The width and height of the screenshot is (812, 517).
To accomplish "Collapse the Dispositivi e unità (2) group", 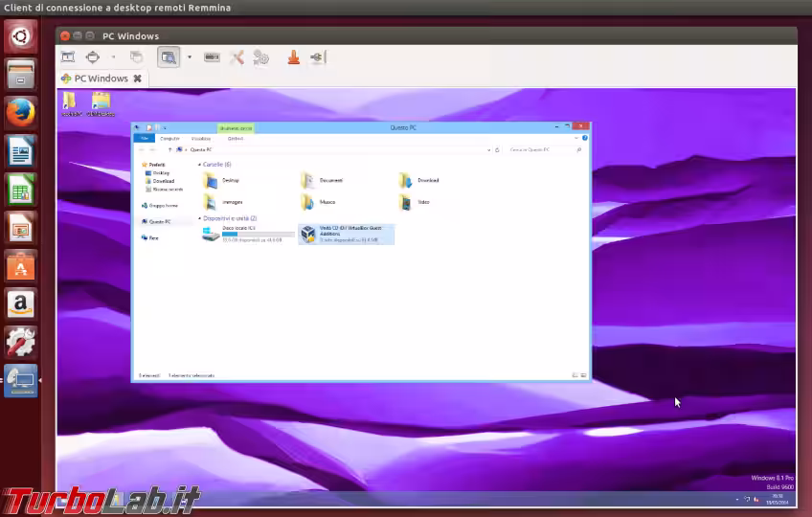I will [x=199, y=218].
